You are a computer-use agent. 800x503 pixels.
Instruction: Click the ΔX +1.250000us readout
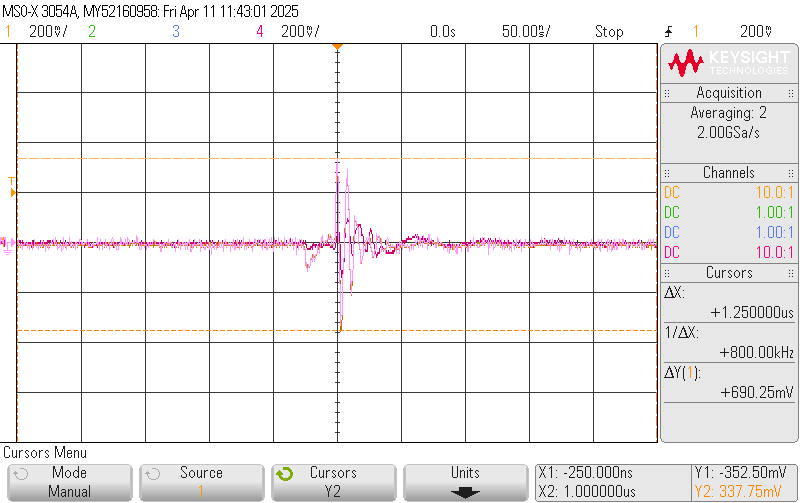729,303
